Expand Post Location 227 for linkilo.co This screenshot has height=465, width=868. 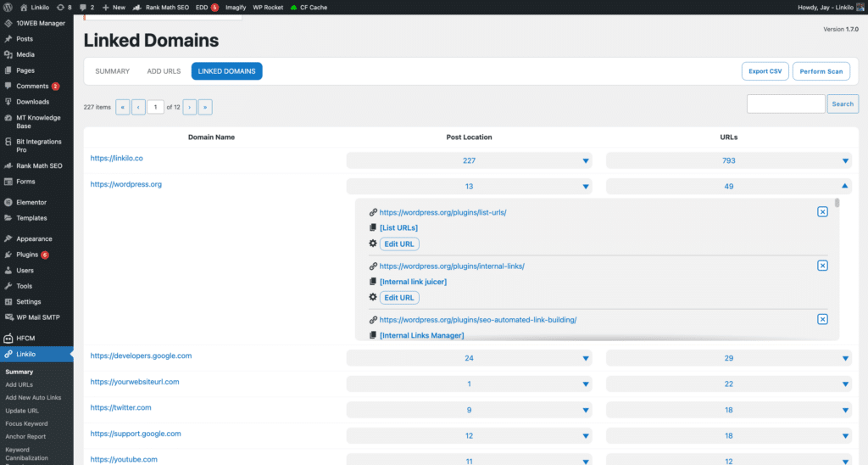point(469,160)
